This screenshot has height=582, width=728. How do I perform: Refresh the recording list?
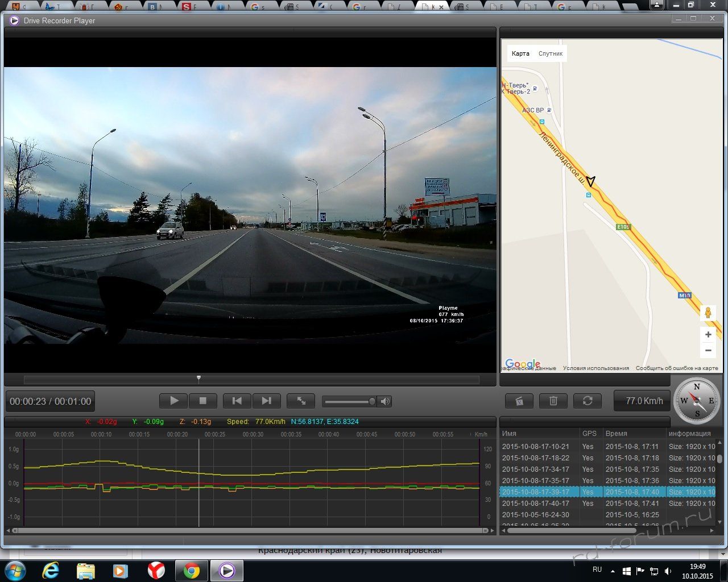pyautogui.click(x=588, y=401)
